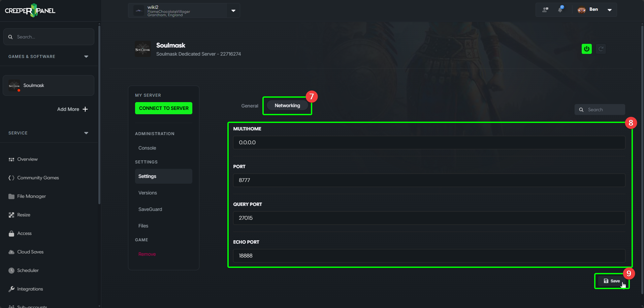Click the server restart icon
Viewport: 644px width, 308px height.
pos(601,49)
